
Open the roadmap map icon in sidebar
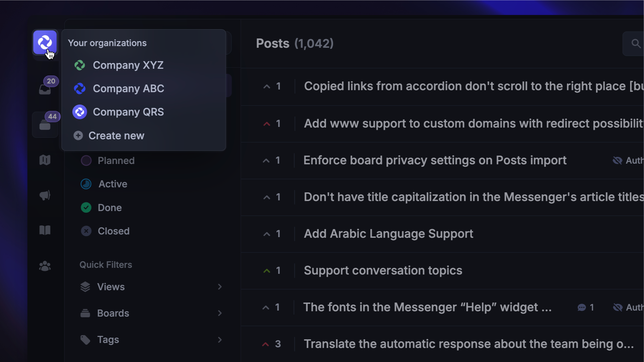point(45,160)
